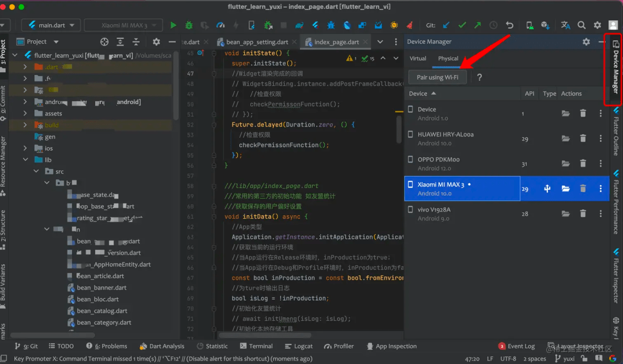Run the app with the green play button

[173, 25]
